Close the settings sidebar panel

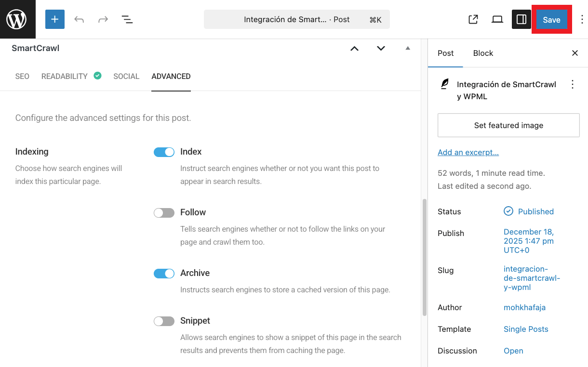tap(575, 53)
